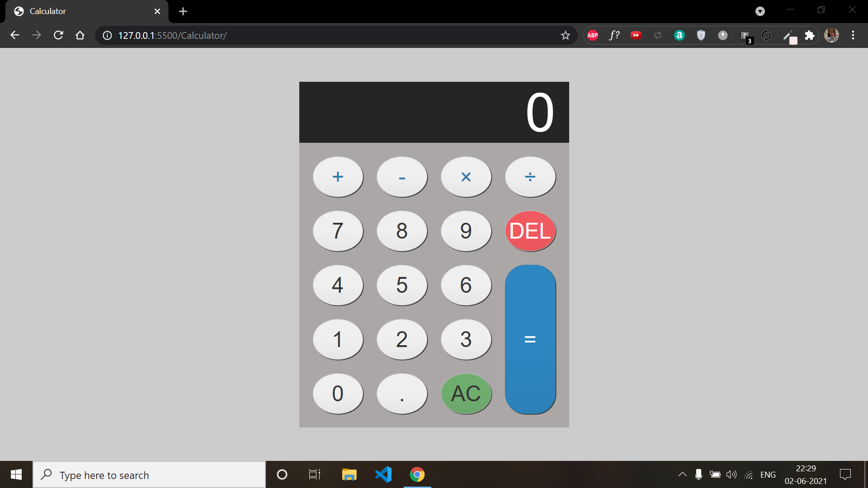Viewport: 868px width, 488px height.
Task: Open a new browser tab
Action: pos(183,11)
